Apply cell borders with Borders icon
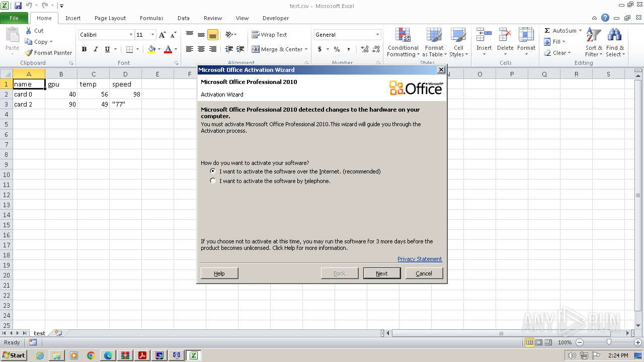 point(129,49)
